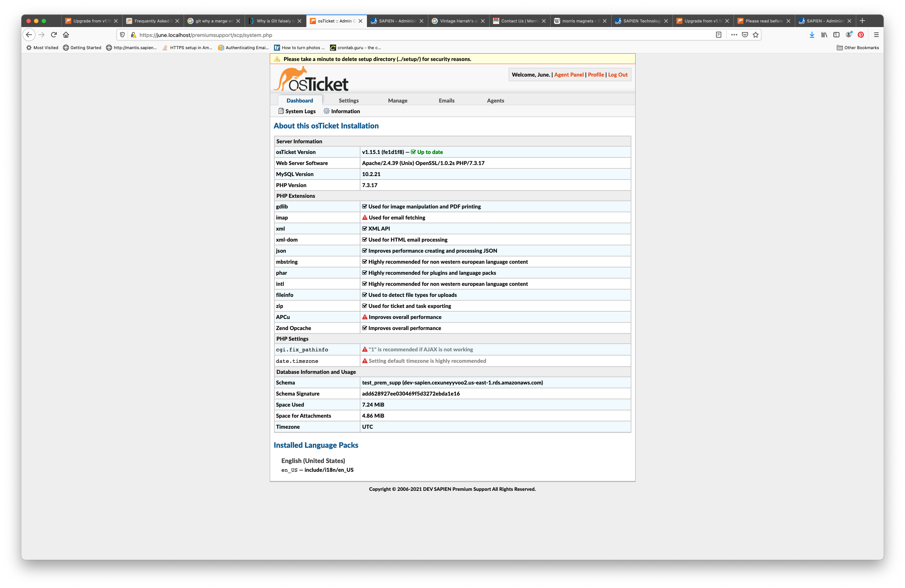Click the site security lock icon
The height and width of the screenshot is (588, 905).
(133, 35)
